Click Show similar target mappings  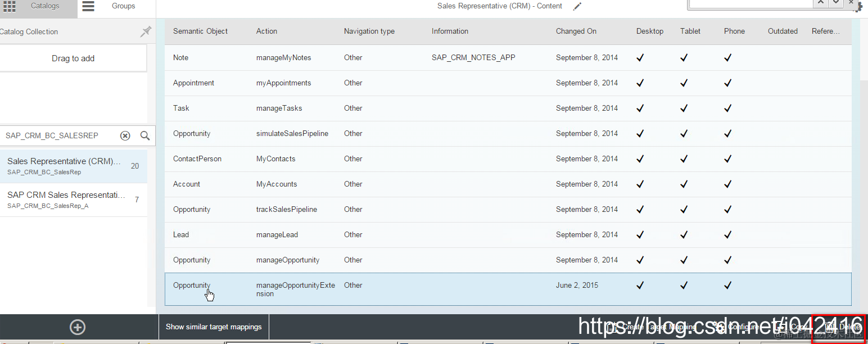214,327
